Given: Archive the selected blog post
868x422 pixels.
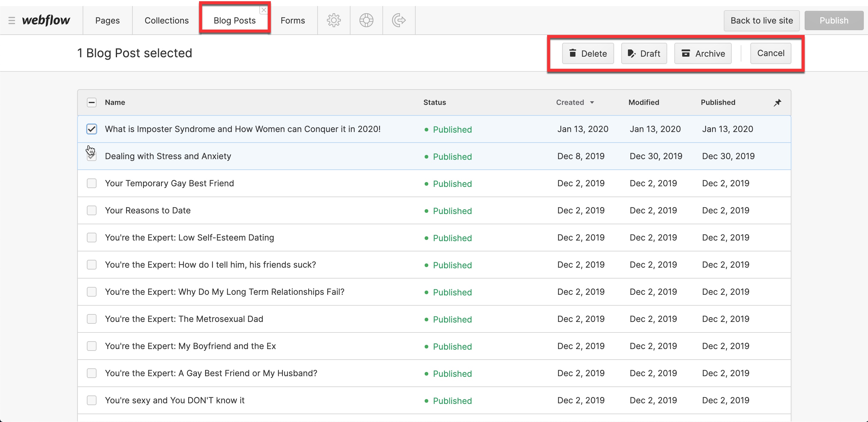Looking at the screenshot, I should [703, 53].
